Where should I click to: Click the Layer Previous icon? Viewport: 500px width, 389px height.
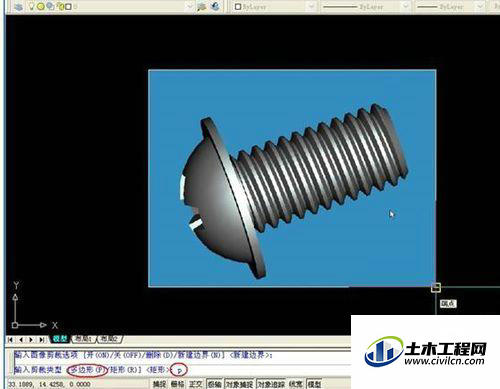coord(216,6)
